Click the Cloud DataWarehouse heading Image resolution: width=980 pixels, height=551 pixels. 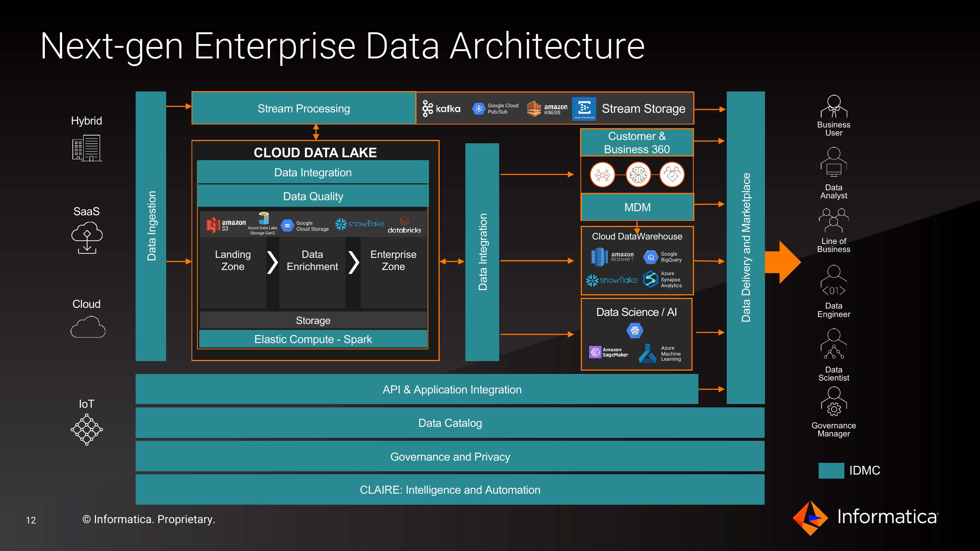[x=637, y=236]
